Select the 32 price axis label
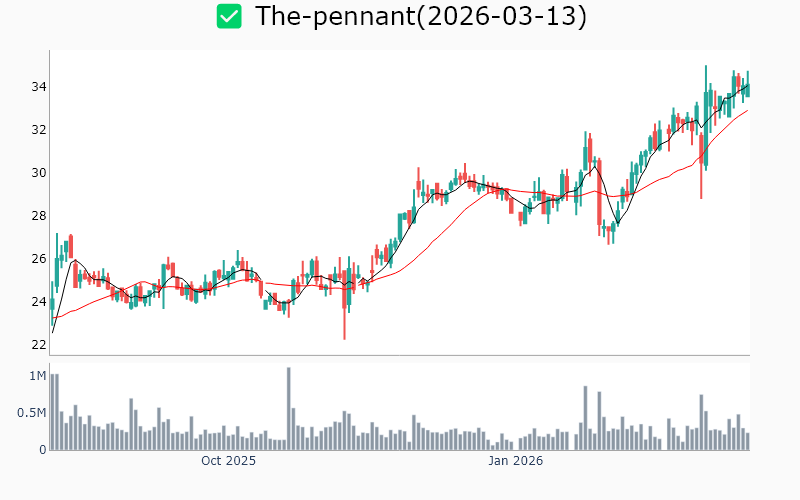Screen dimensions: 800x500 39,130
